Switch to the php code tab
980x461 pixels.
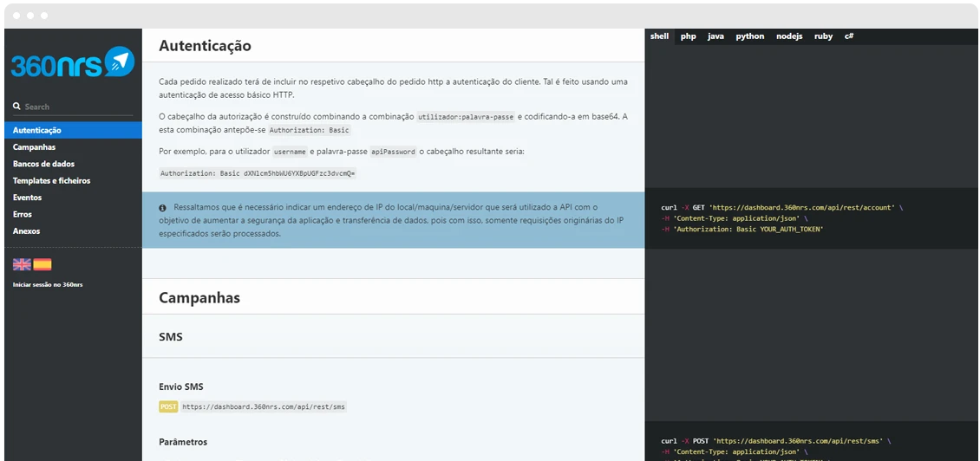pos(688,36)
